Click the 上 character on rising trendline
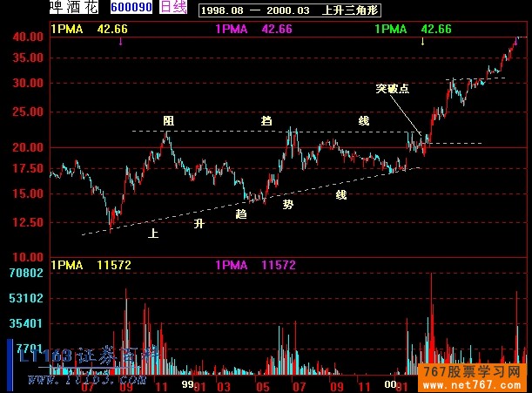 [153, 233]
